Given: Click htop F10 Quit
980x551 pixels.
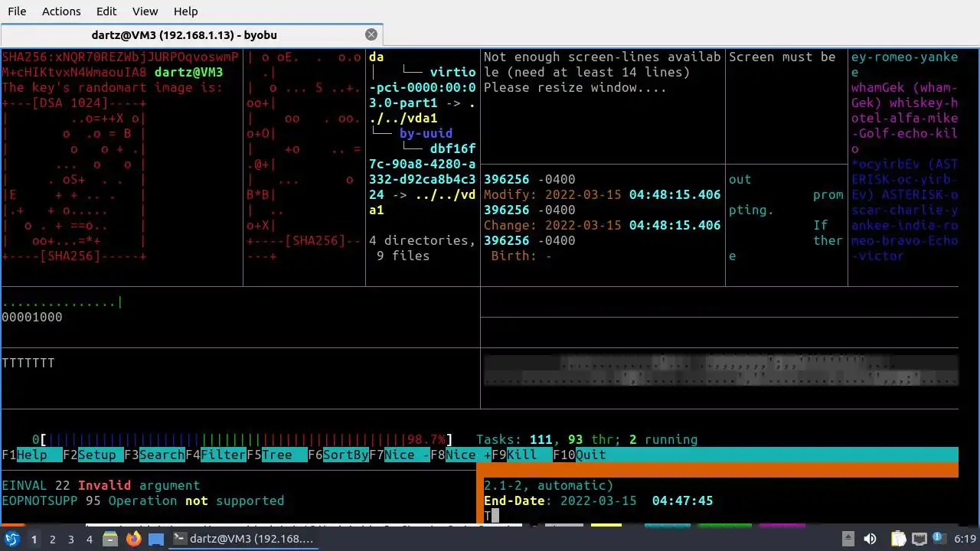Looking at the screenshot, I should pos(580,455).
